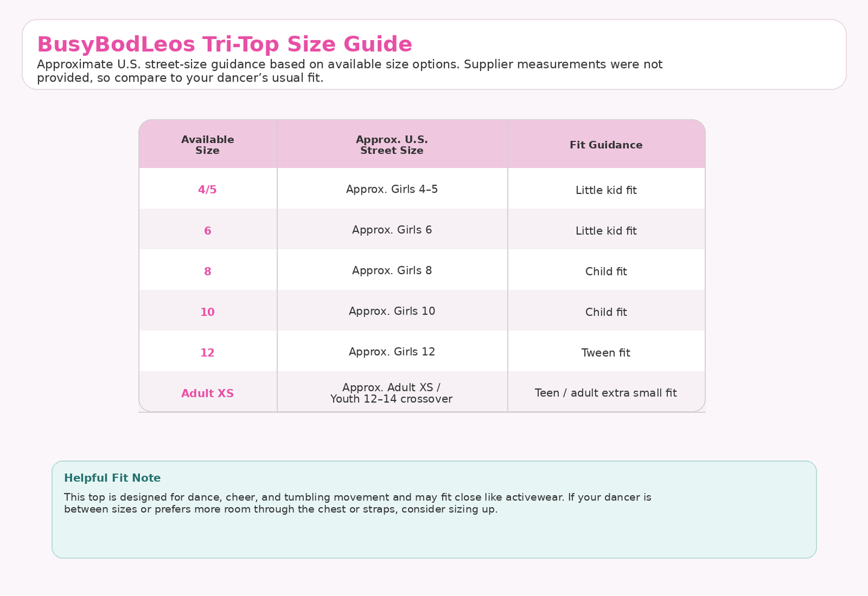Image resolution: width=868 pixels, height=596 pixels.
Task: Select the size 12 cell
Action: (207, 353)
